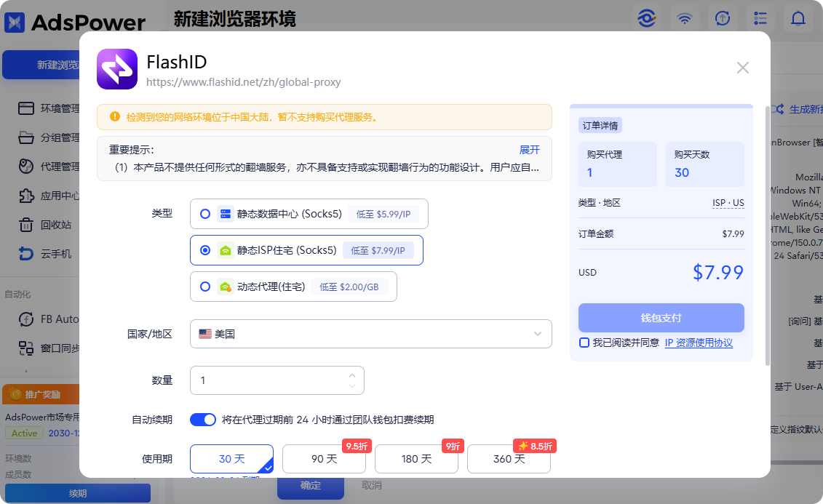Click the 动态代理 house icon

pos(225,287)
